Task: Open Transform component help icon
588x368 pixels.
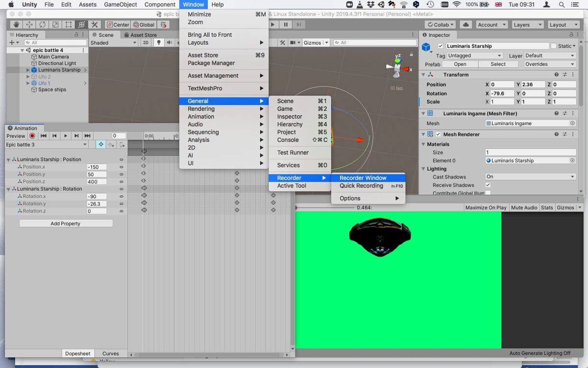Action: [557, 75]
